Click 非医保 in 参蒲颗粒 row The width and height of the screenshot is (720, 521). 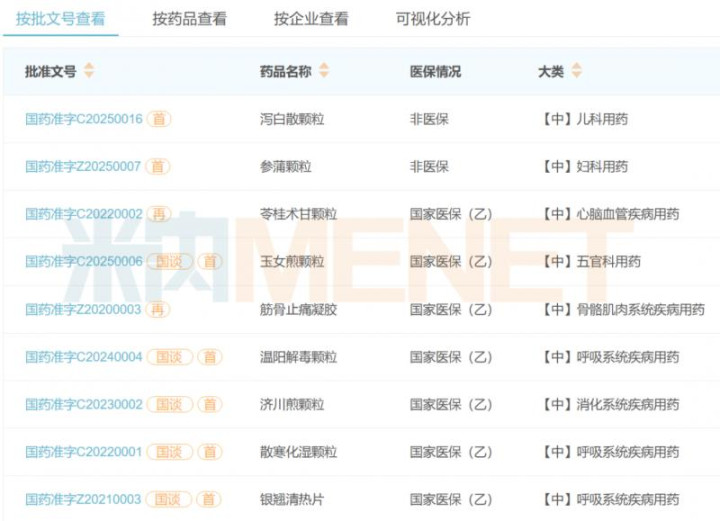click(x=429, y=167)
